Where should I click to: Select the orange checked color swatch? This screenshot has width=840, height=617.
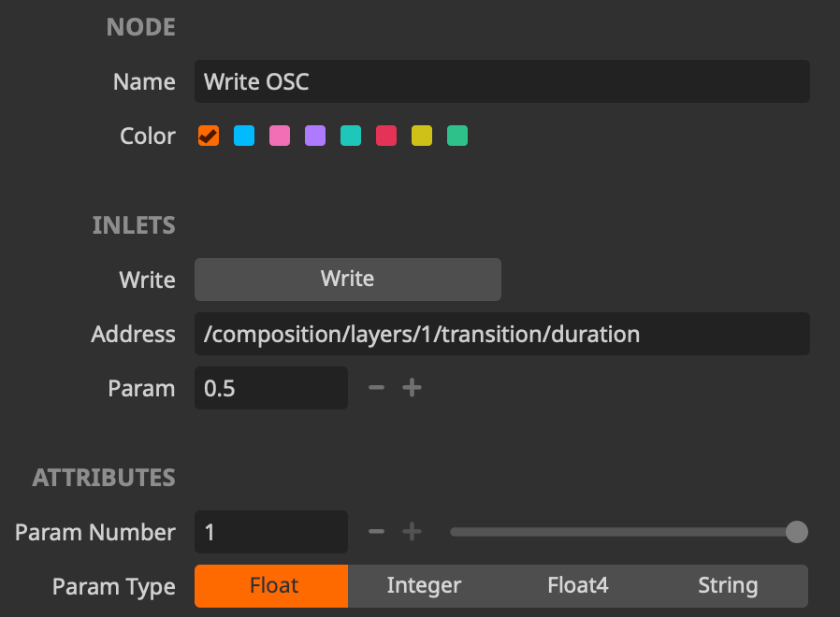click(209, 136)
